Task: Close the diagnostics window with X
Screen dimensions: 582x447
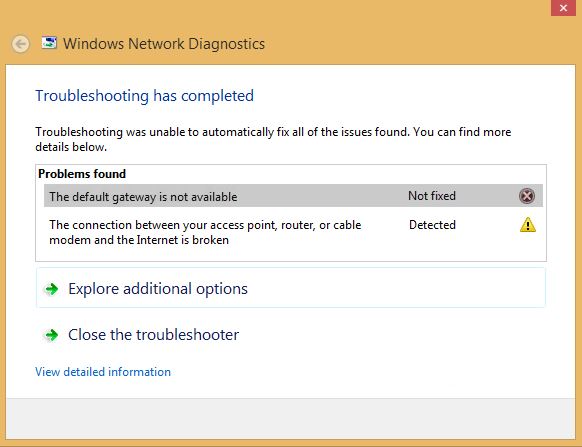Action: click(x=563, y=8)
